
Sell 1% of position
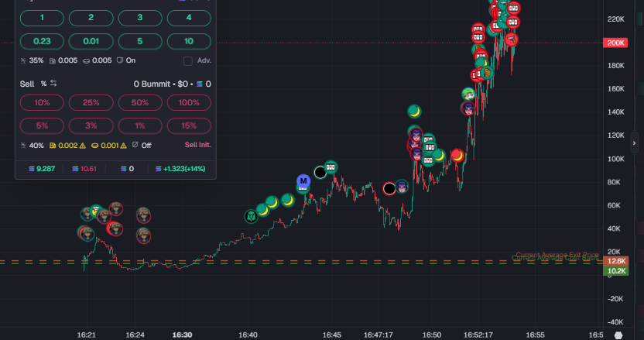pyautogui.click(x=140, y=125)
